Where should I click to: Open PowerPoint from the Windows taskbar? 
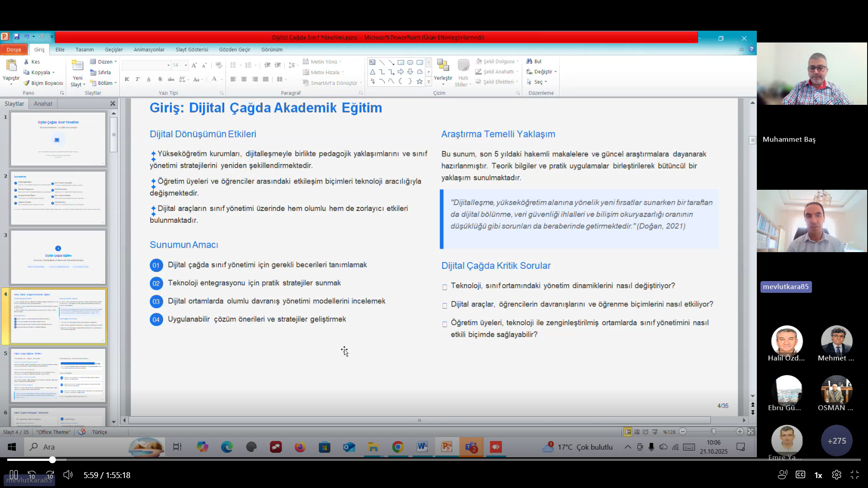point(447,447)
